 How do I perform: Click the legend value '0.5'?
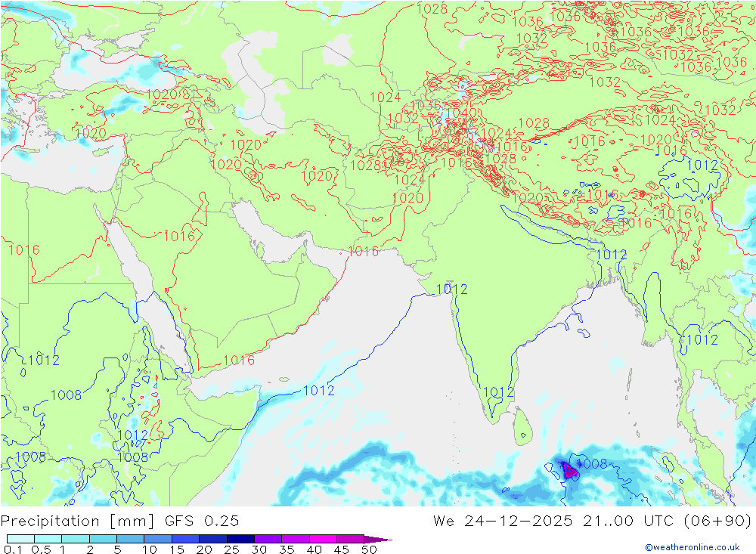point(41,549)
